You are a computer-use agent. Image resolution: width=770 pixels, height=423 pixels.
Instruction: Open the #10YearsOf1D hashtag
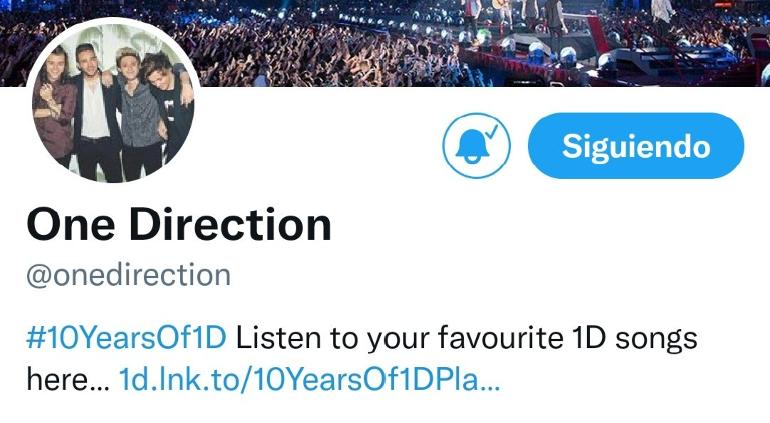click(x=126, y=338)
